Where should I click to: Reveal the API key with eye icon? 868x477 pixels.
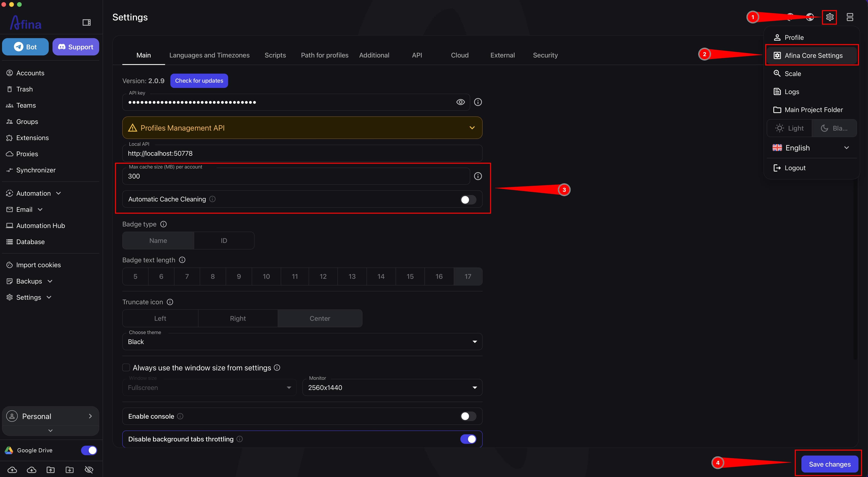460,102
